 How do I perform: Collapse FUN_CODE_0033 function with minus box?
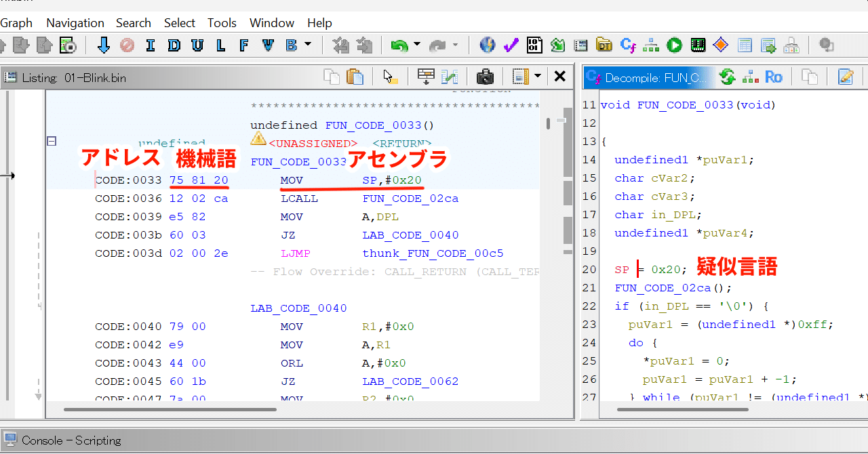click(x=51, y=142)
